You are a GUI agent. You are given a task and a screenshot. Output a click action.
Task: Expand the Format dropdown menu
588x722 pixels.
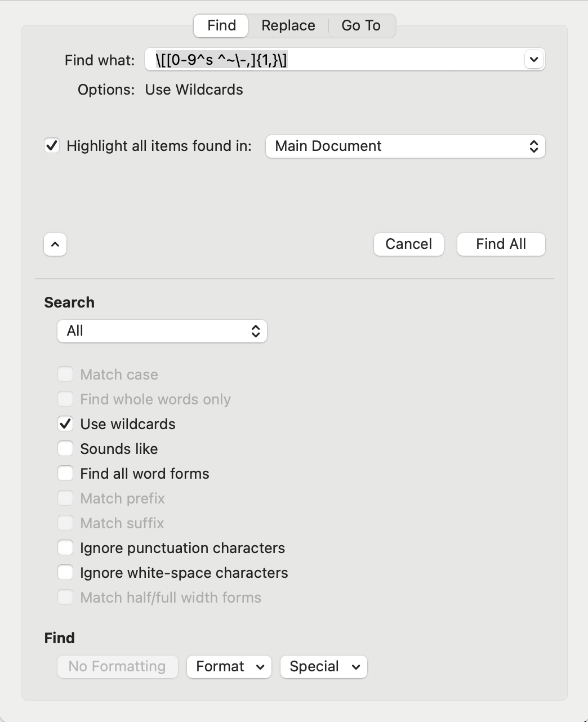tap(229, 667)
